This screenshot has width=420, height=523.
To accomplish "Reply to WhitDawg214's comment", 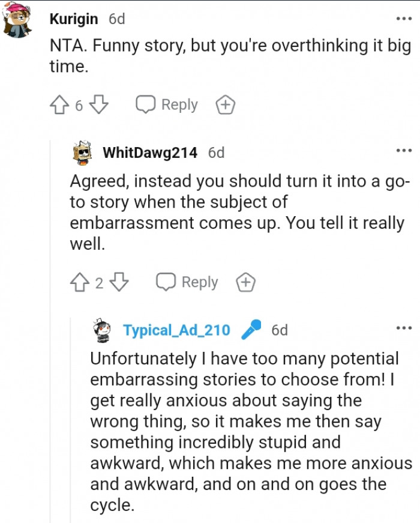I will 187,282.
